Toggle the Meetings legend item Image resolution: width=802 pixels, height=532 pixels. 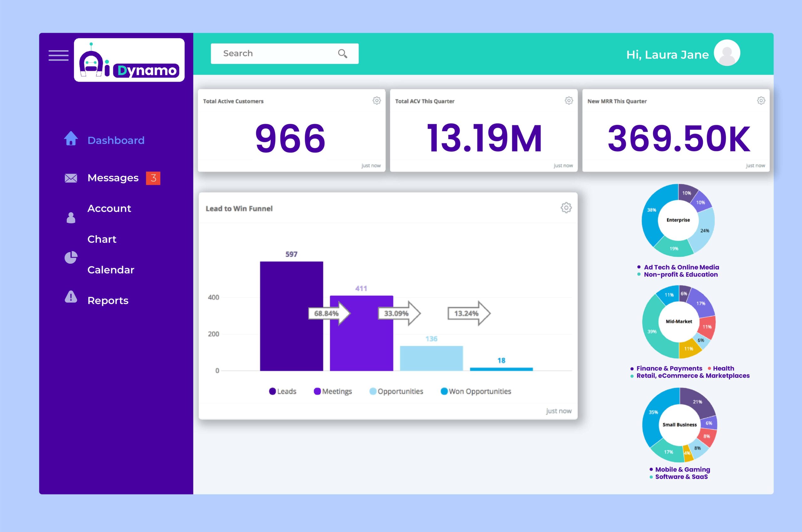pyautogui.click(x=333, y=391)
